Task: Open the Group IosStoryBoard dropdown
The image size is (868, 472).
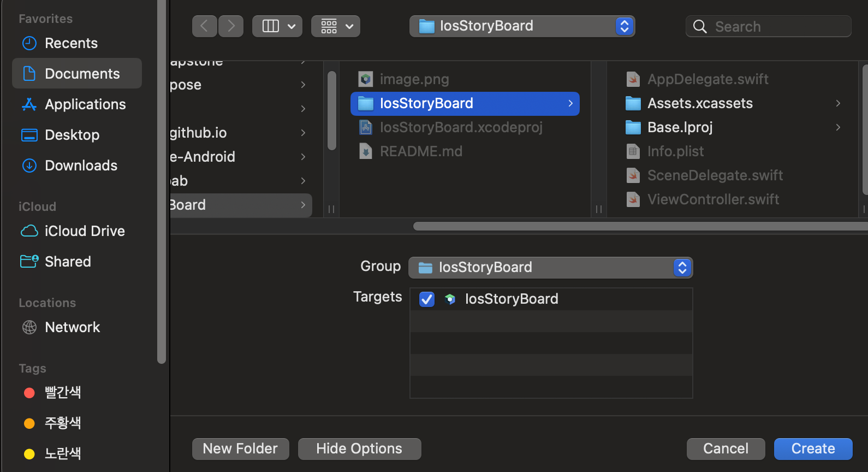Action: tap(551, 267)
